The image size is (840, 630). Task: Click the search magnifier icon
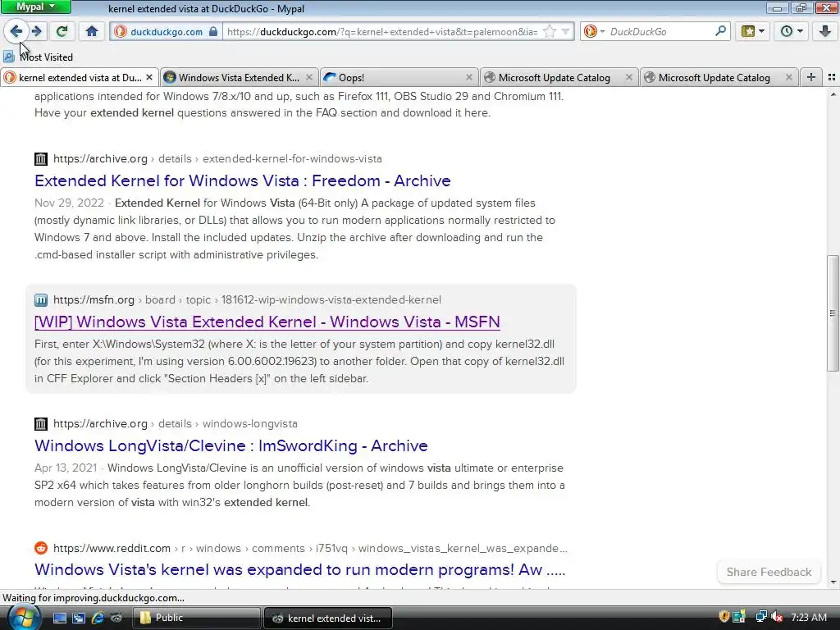coord(720,31)
